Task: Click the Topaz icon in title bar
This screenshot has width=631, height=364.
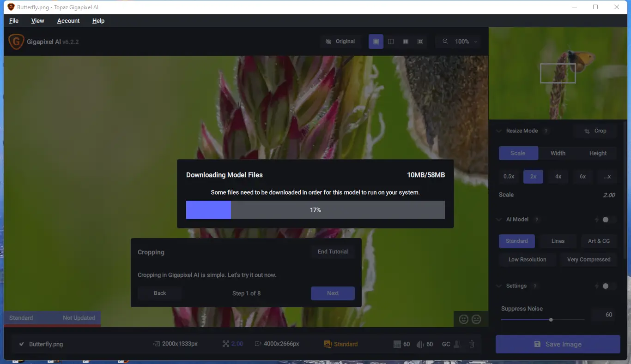Action: coord(11,7)
